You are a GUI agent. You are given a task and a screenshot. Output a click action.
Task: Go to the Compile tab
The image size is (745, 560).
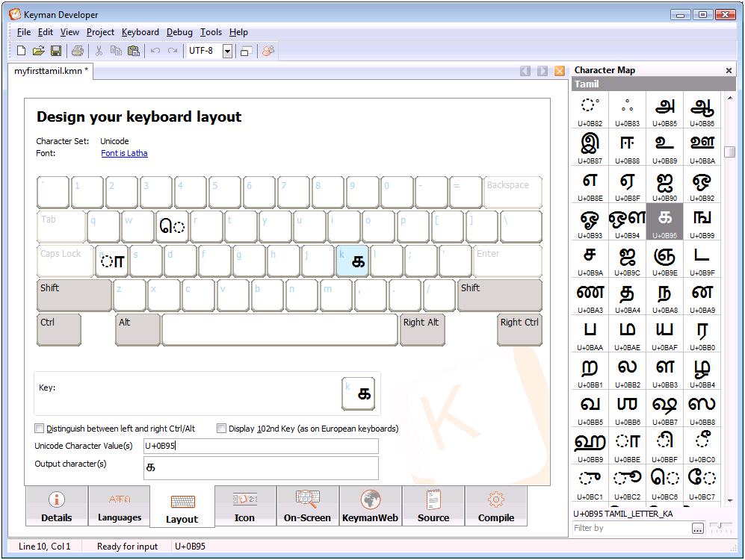(496, 506)
